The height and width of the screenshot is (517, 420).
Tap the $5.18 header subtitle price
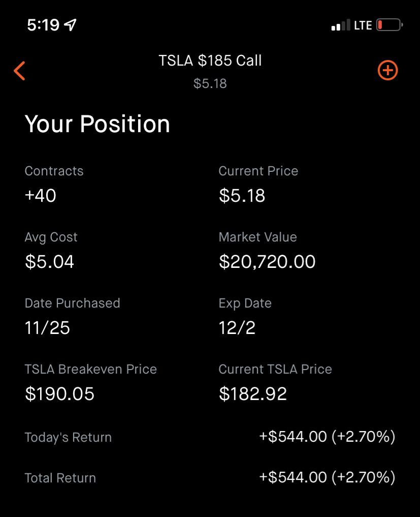[210, 83]
